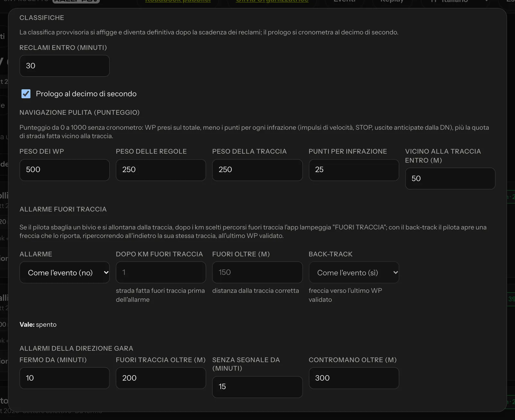Image resolution: width=515 pixels, height=420 pixels.
Task: Edit the Peso delle regole field
Action: point(161,170)
